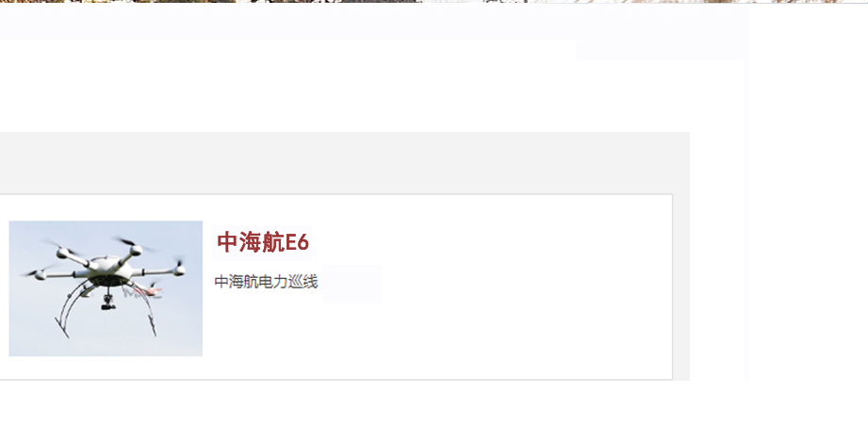Click the leftmost rotor motor of the drone
The image size is (868, 443).
pos(40,274)
